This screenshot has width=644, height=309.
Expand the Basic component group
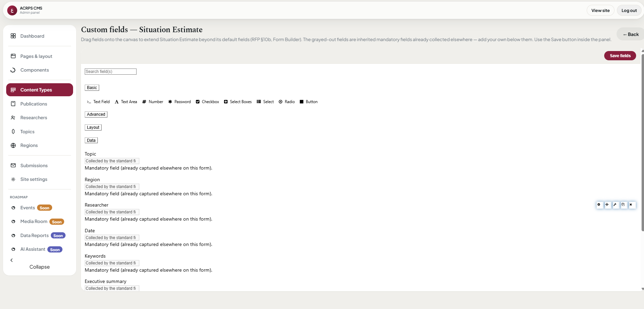coord(92,88)
